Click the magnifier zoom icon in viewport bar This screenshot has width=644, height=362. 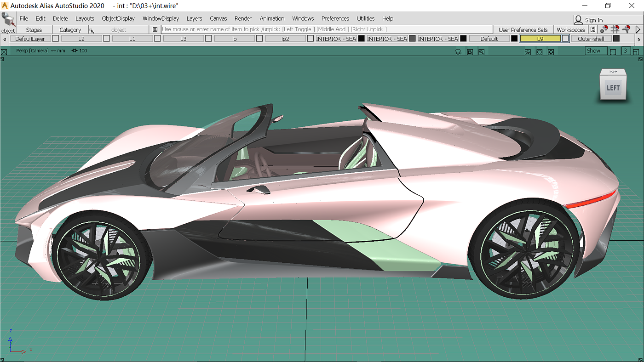point(481,52)
